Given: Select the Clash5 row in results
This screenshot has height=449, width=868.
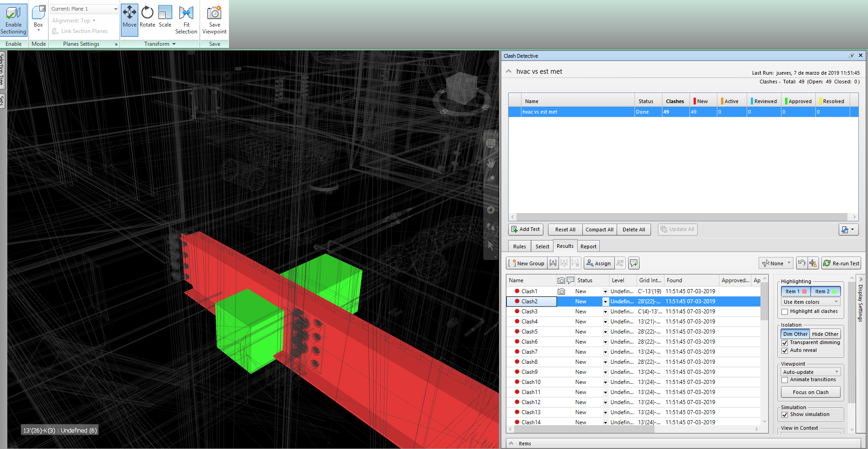Looking at the screenshot, I should pos(530,332).
